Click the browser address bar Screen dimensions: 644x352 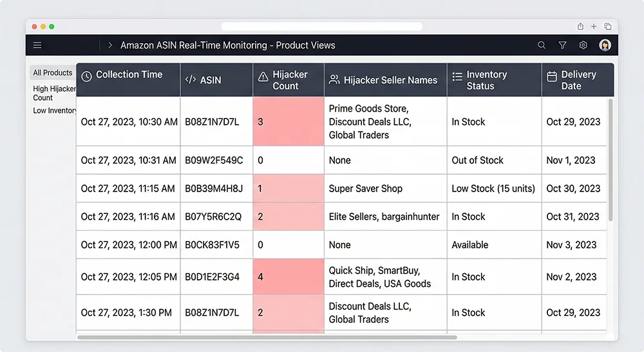pyautogui.click(x=321, y=26)
